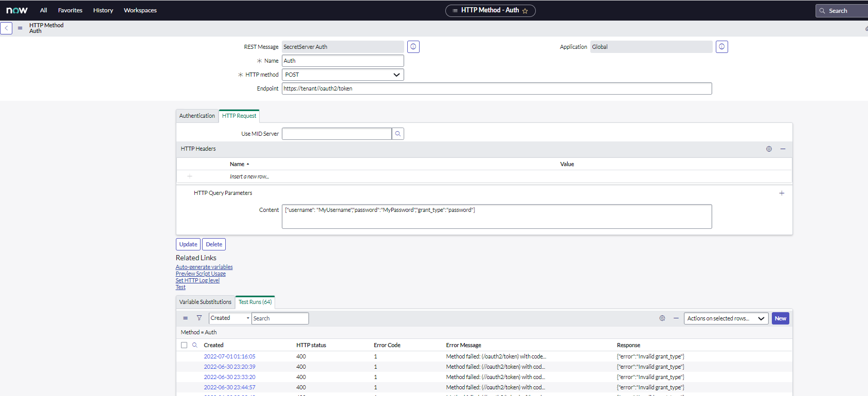868x396 pixels.
Task: Open the HTTP method POST dropdown
Action: coord(343,75)
